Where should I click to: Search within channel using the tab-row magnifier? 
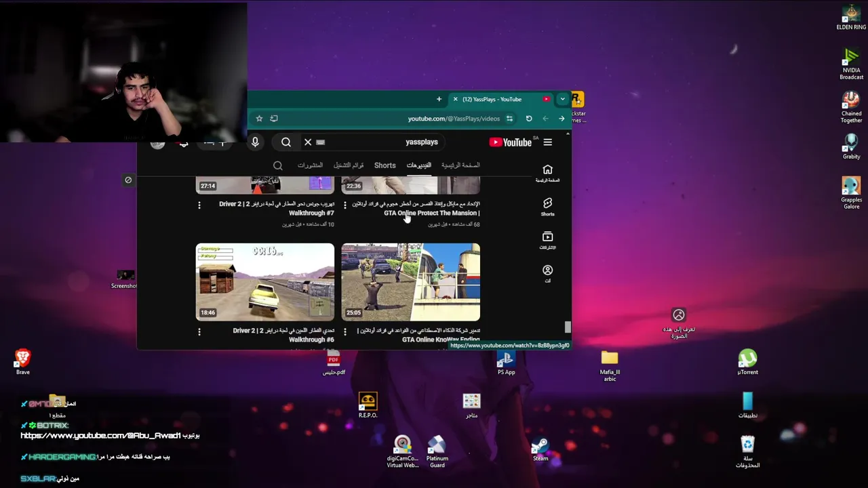(277, 165)
